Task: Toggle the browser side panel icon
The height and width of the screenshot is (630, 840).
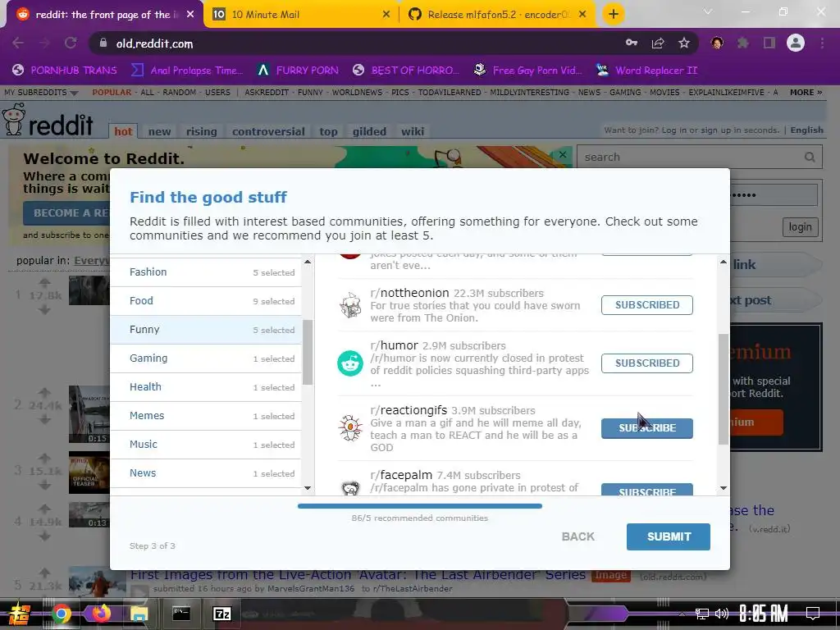Action: pos(769,43)
